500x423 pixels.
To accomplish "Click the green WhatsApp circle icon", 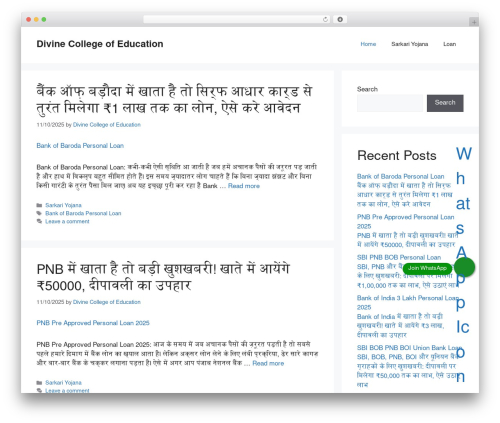I will tap(464, 267).
